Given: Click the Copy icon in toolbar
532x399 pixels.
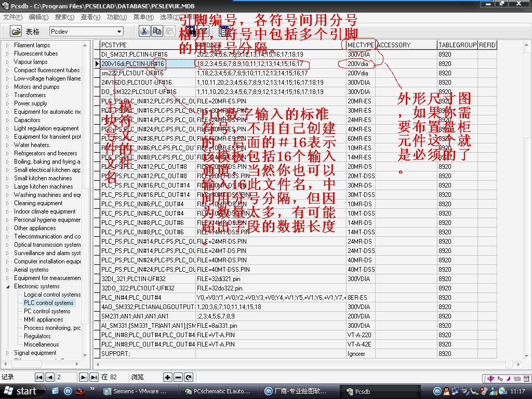Looking at the screenshot, I should (x=157, y=31).
